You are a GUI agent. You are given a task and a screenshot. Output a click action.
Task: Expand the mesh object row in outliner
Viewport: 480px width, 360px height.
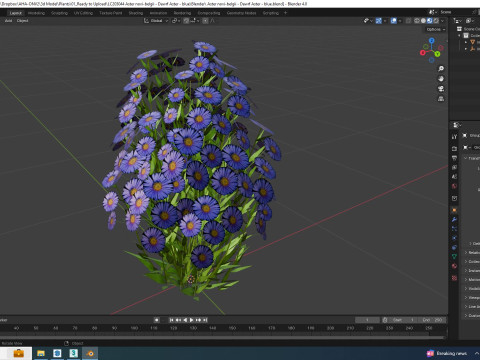click(466, 42)
